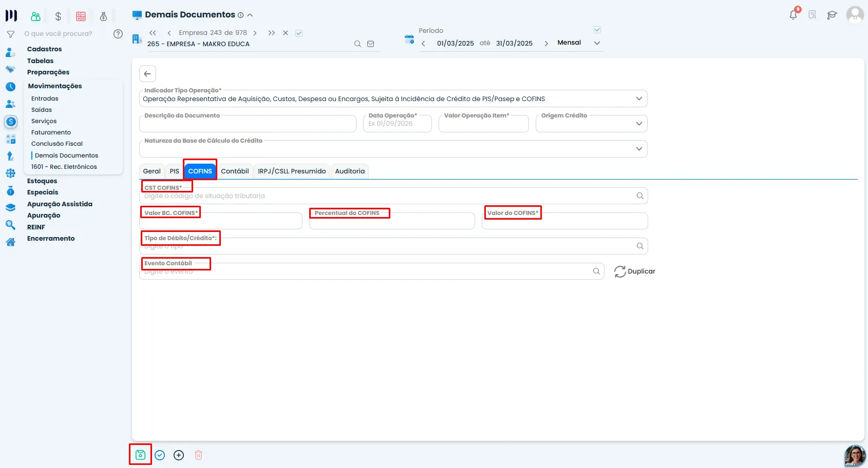Click the search icon in CST COFINS field

[640, 196]
